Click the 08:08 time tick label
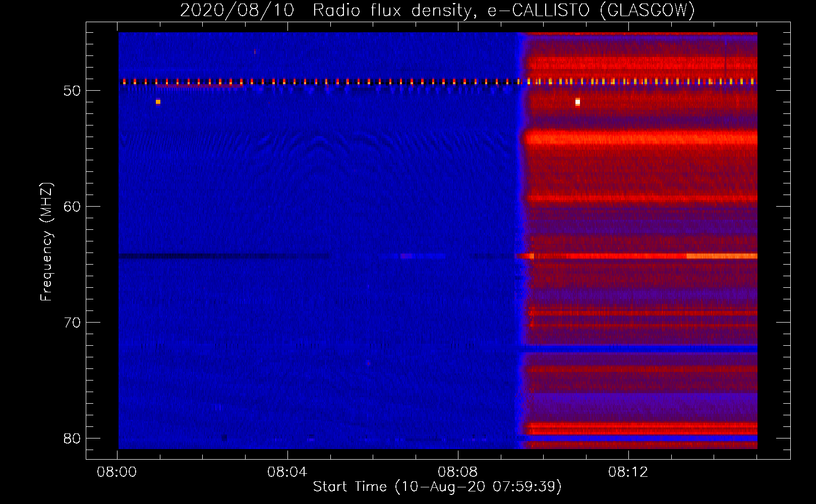The height and width of the screenshot is (504, 816). (458, 472)
